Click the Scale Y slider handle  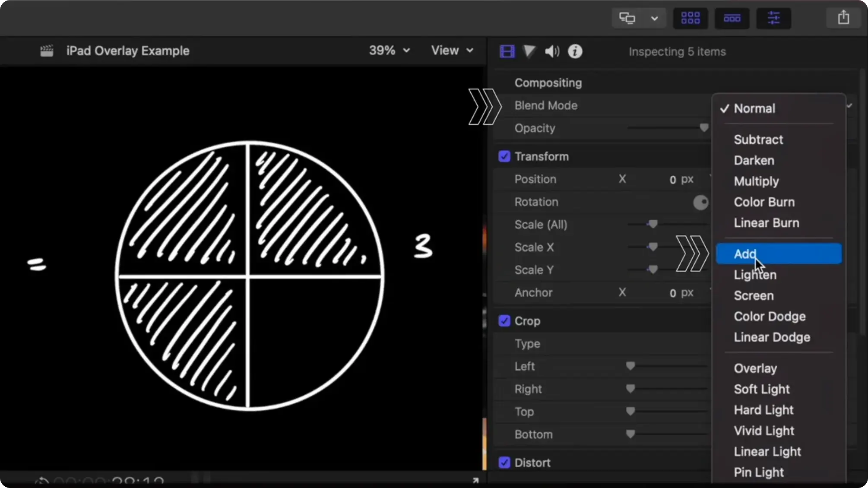653,269
